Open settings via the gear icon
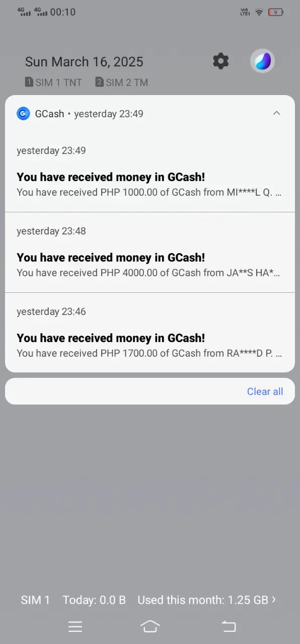Screen dimensions: 300x644 click(x=220, y=61)
